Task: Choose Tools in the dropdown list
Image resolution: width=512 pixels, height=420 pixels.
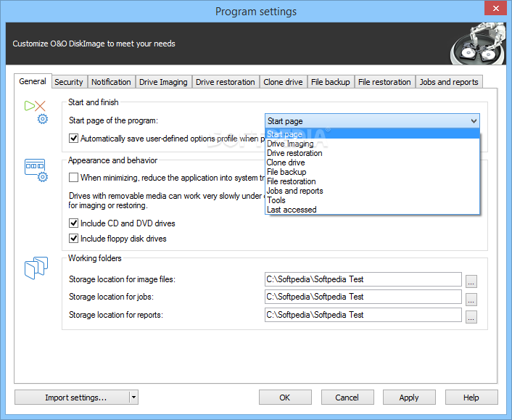Action: [x=372, y=200]
